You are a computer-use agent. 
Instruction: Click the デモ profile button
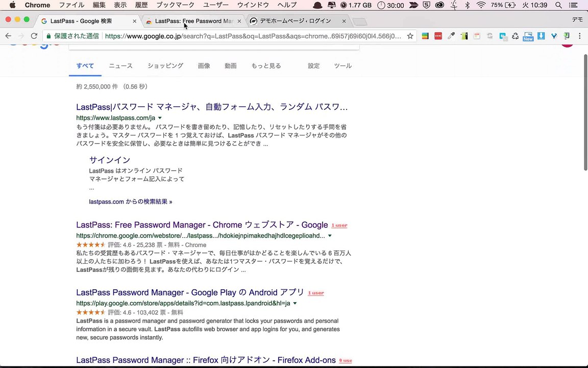(x=577, y=19)
